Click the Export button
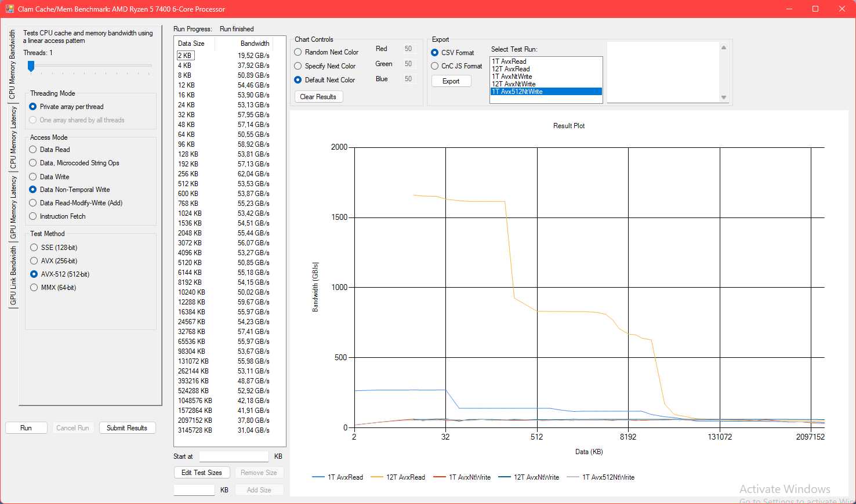This screenshot has width=856, height=504. pyautogui.click(x=451, y=81)
